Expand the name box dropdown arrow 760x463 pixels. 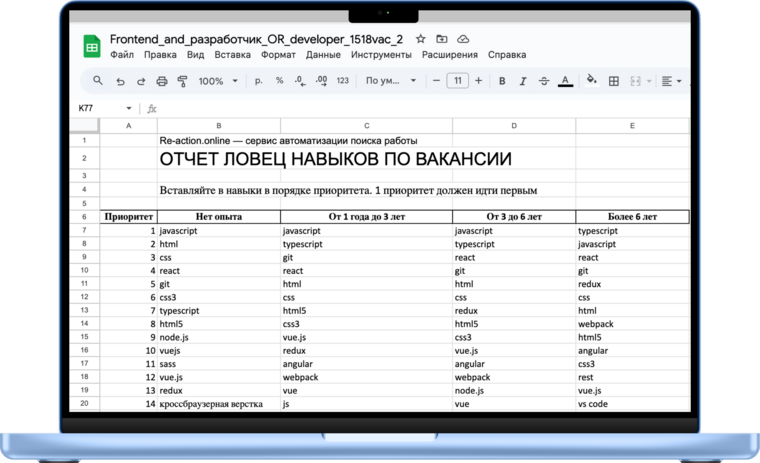(x=129, y=108)
